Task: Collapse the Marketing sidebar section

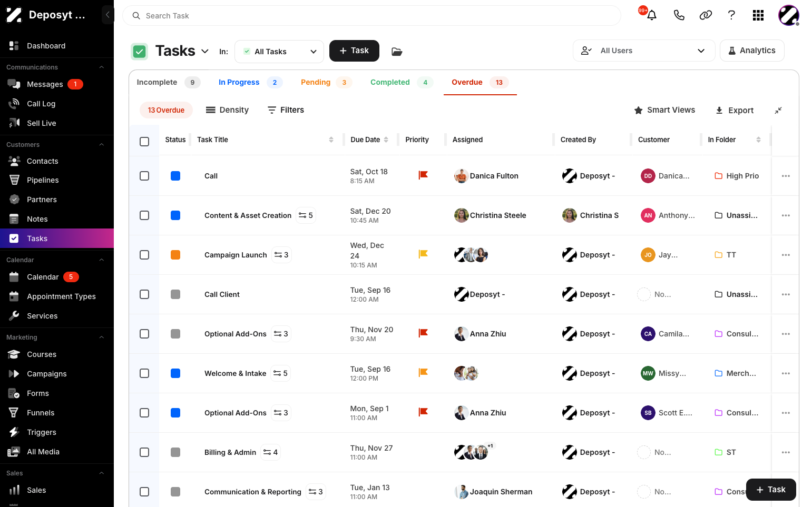Action: click(x=102, y=337)
